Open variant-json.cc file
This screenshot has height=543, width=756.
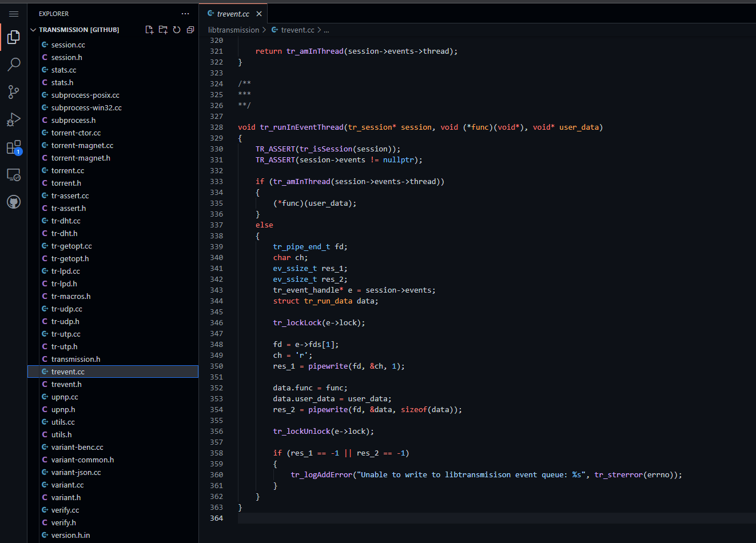[113, 472]
